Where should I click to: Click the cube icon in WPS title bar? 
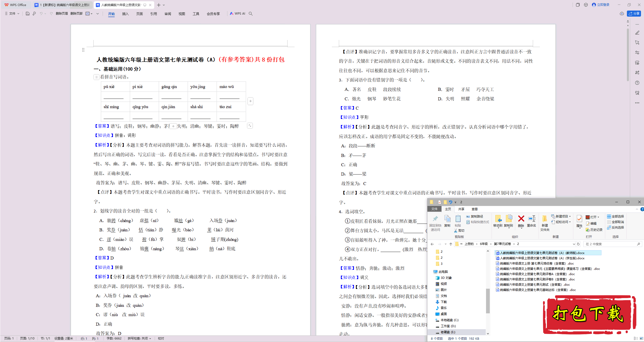586,5
